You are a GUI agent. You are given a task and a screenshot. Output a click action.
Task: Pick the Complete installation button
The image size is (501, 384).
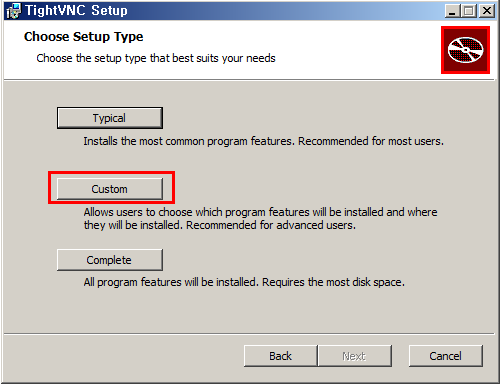(110, 260)
